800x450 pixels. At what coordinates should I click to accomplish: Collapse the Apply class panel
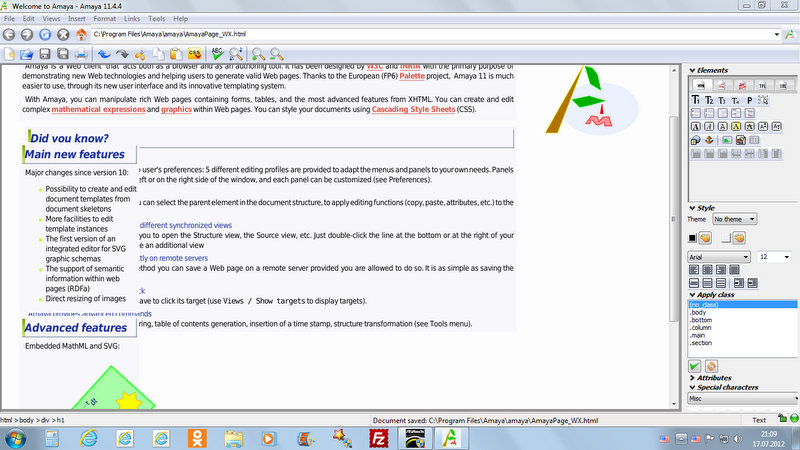pyautogui.click(x=692, y=295)
